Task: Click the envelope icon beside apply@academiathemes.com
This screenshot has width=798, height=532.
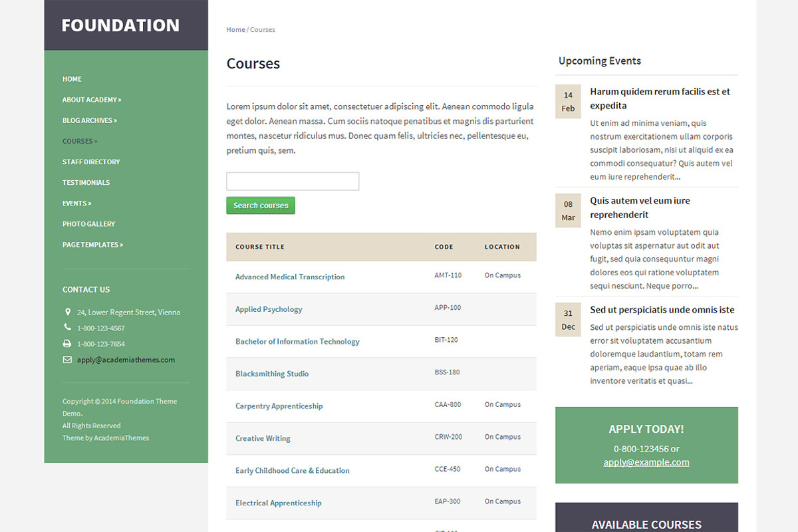Action: click(x=67, y=359)
